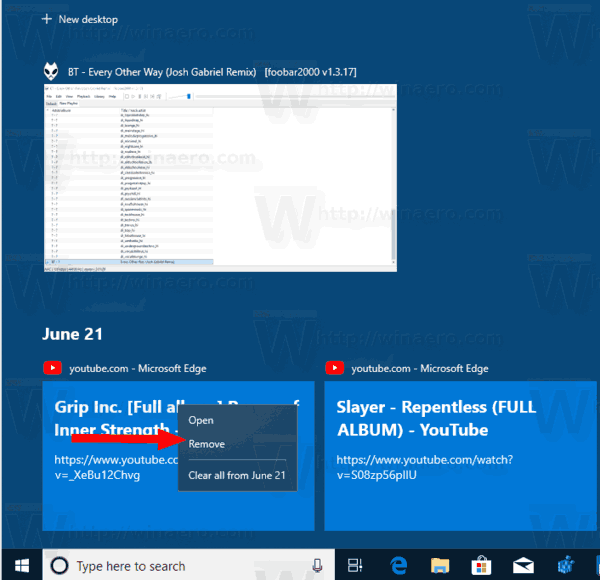
Task: Open the Slayer - Repentless activity card
Action: [x=460, y=456]
